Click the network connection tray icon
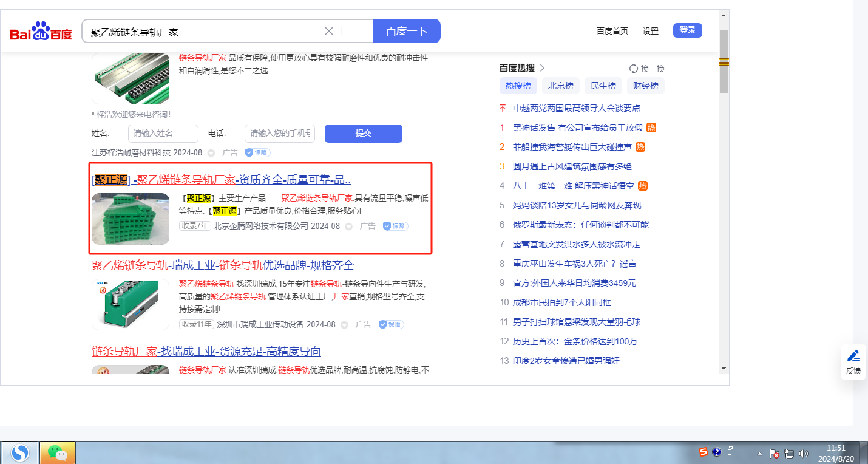 [x=789, y=453]
